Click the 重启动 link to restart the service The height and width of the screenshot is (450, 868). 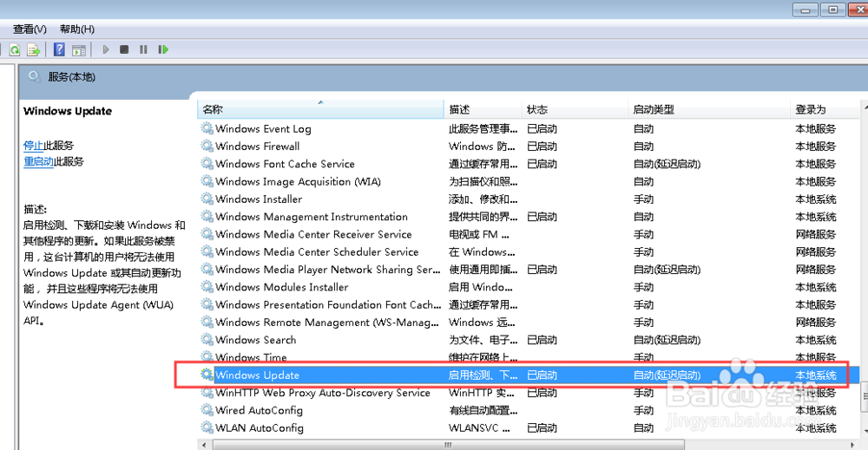pyautogui.click(x=38, y=161)
